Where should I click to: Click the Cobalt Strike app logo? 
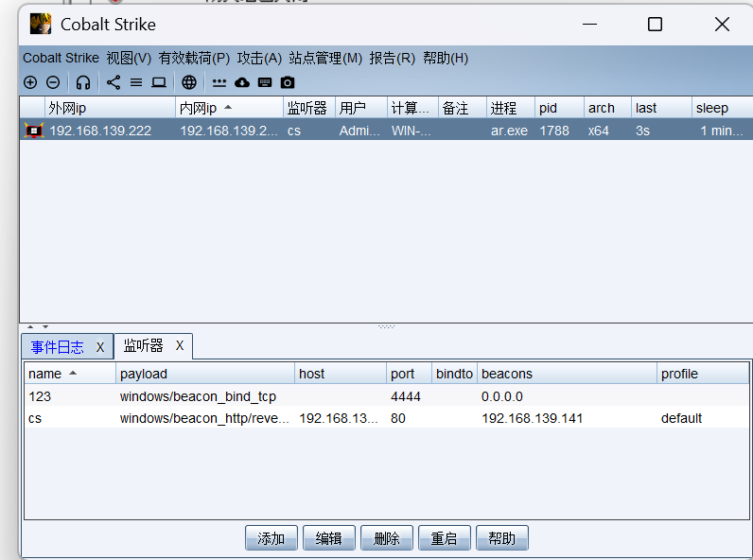[41, 24]
